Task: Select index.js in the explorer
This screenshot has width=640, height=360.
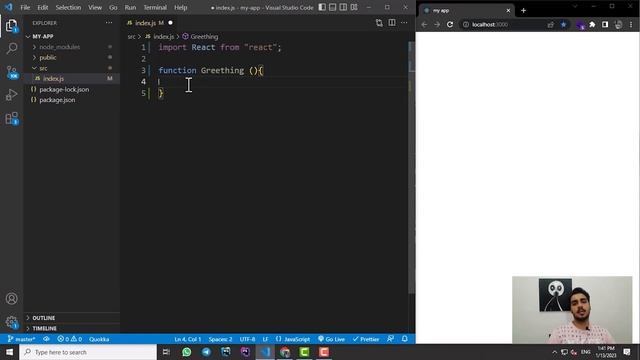Action: click(71, 79)
